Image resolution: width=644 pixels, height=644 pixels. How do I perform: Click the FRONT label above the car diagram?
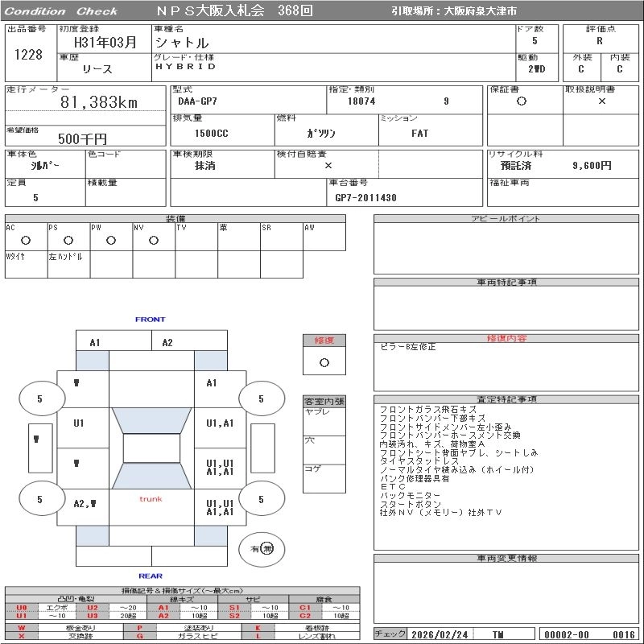point(151,320)
